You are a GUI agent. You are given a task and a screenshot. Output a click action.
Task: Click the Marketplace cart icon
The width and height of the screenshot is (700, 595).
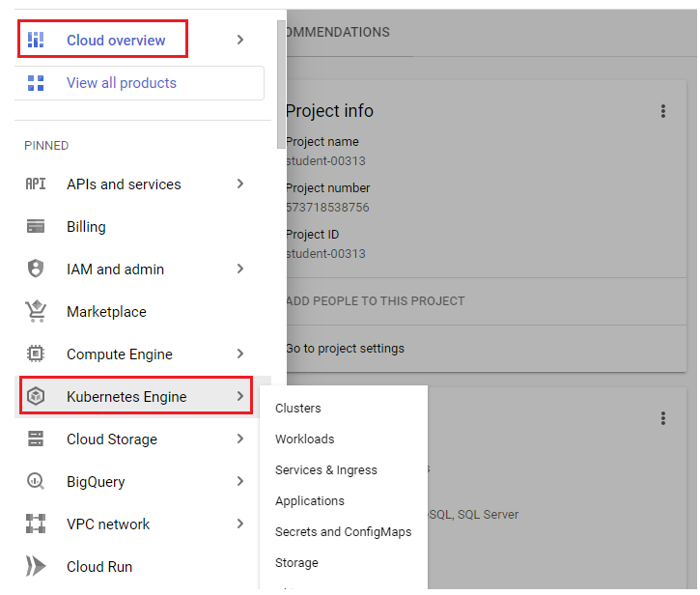pyautogui.click(x=36, y=311)
